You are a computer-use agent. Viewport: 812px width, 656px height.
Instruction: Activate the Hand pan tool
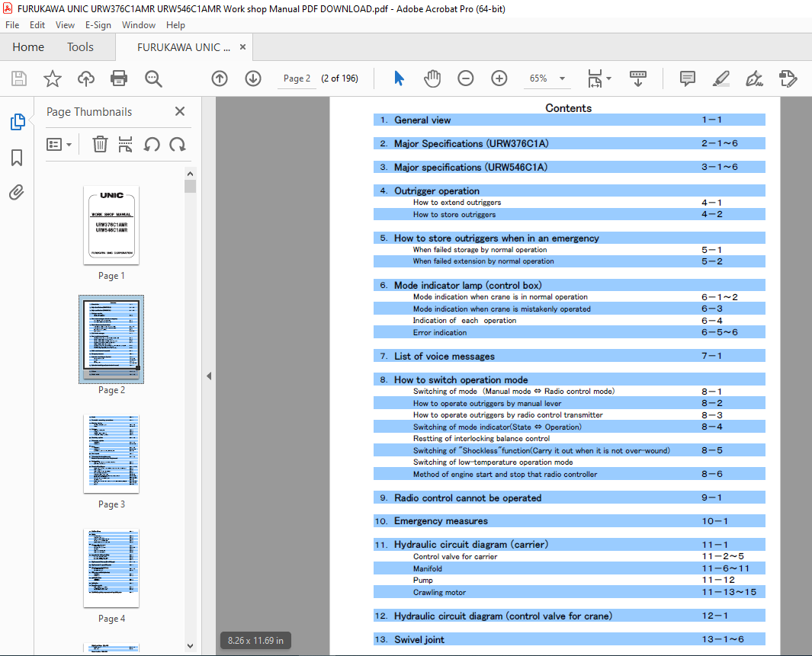[x=432, y=78]
